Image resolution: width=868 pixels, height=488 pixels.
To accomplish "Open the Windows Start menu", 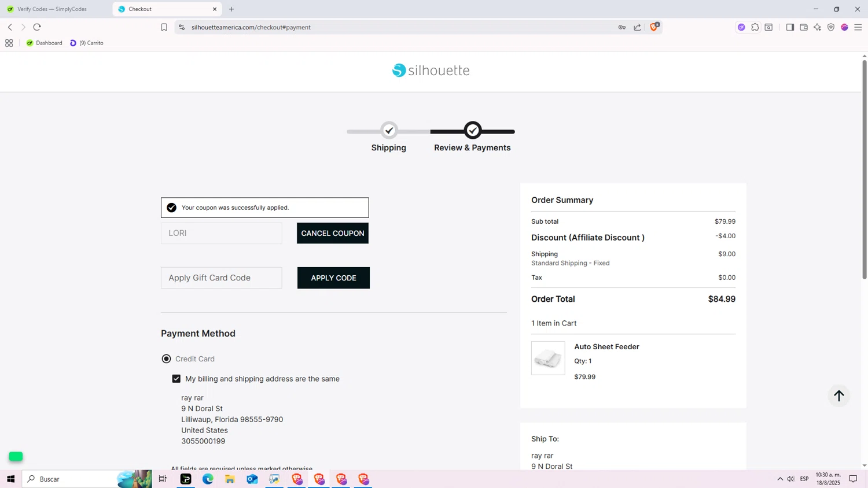I will click(x=10, y=479).
